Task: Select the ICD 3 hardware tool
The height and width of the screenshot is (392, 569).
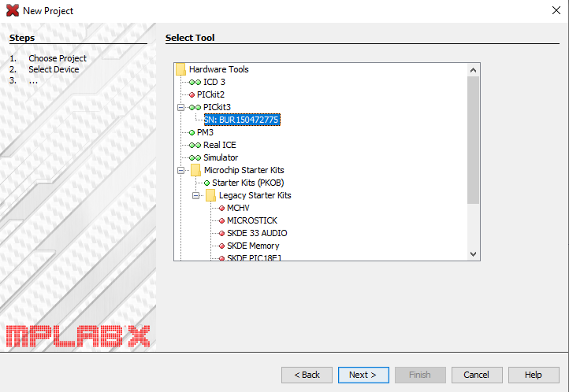Action: tap(214, 82)
